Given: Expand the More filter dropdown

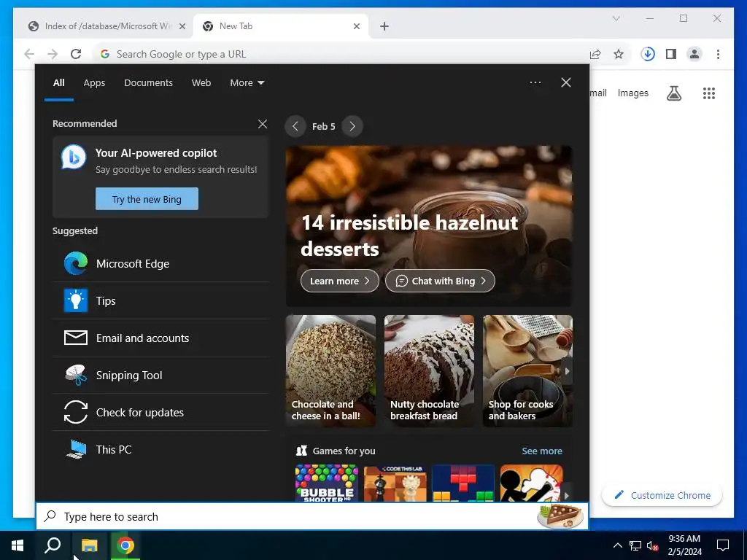Looking at the screenshot, I should coord(247,82).
